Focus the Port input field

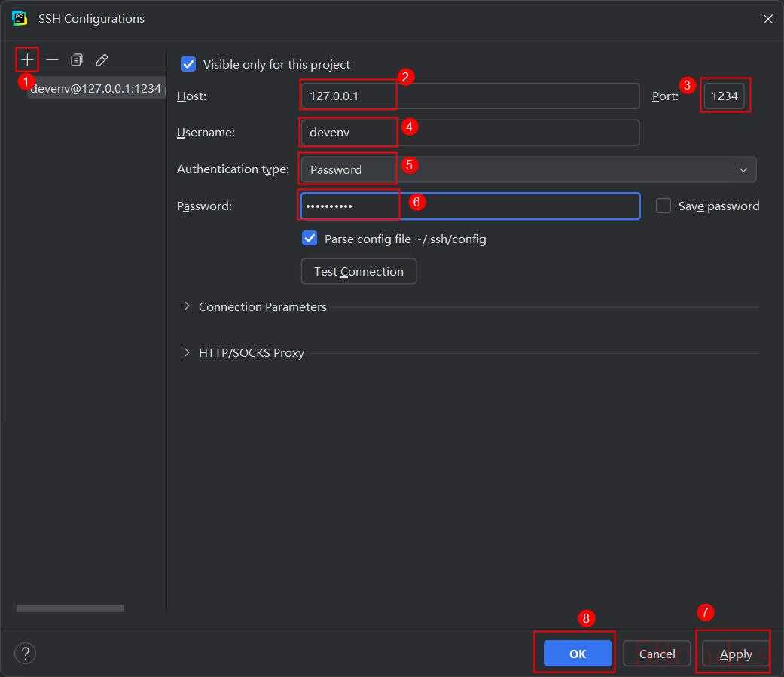(725, 96)
